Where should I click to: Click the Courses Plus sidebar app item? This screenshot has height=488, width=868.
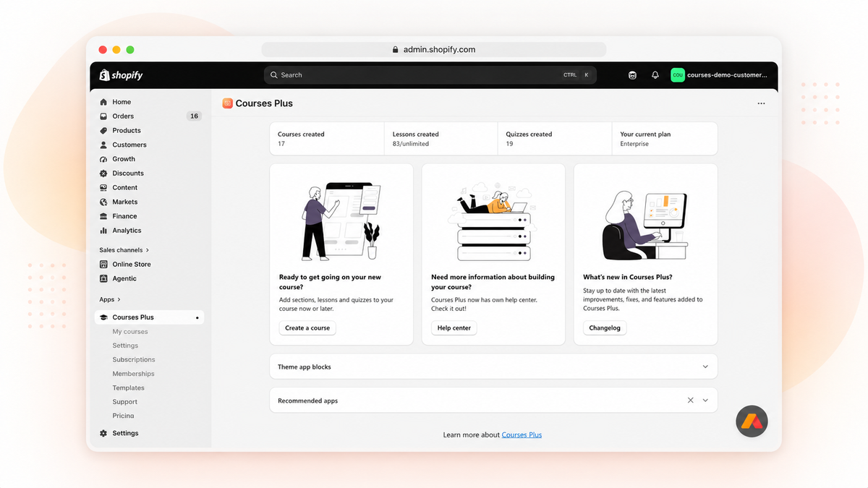[149, 317]
